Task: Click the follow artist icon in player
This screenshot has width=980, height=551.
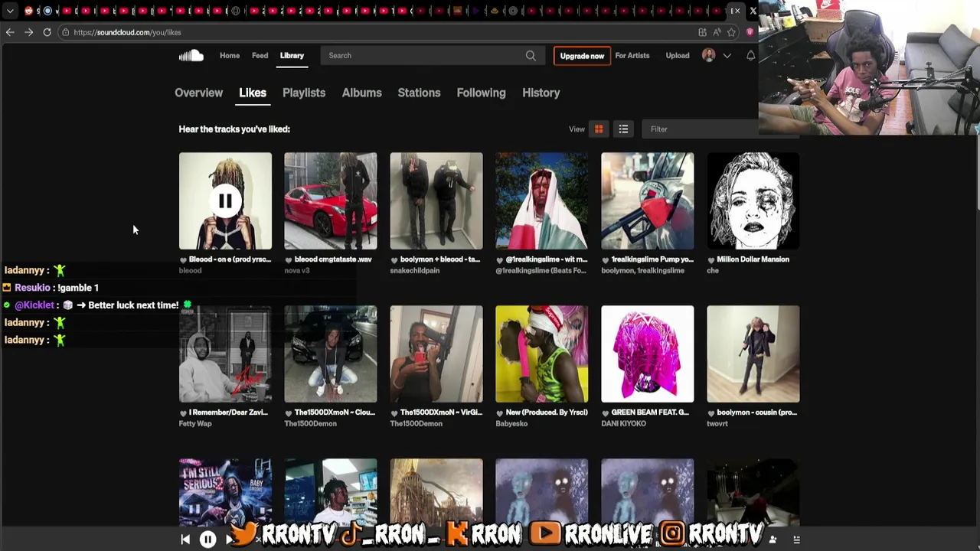Action: 773,540
